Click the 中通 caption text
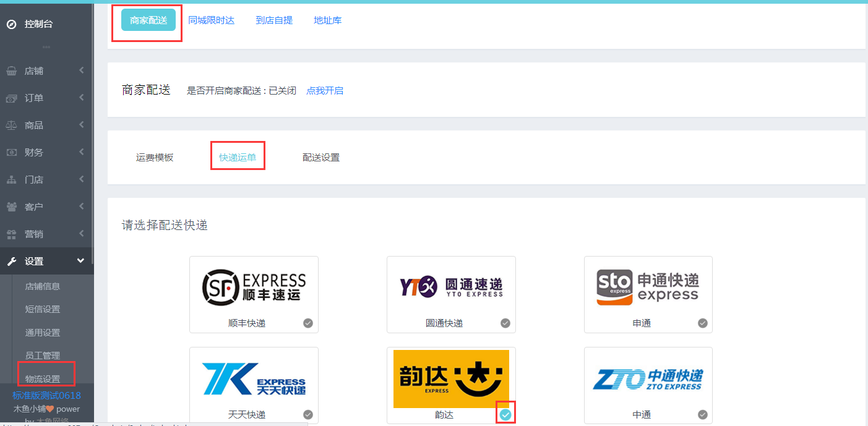868x426 pixels. 642,415
